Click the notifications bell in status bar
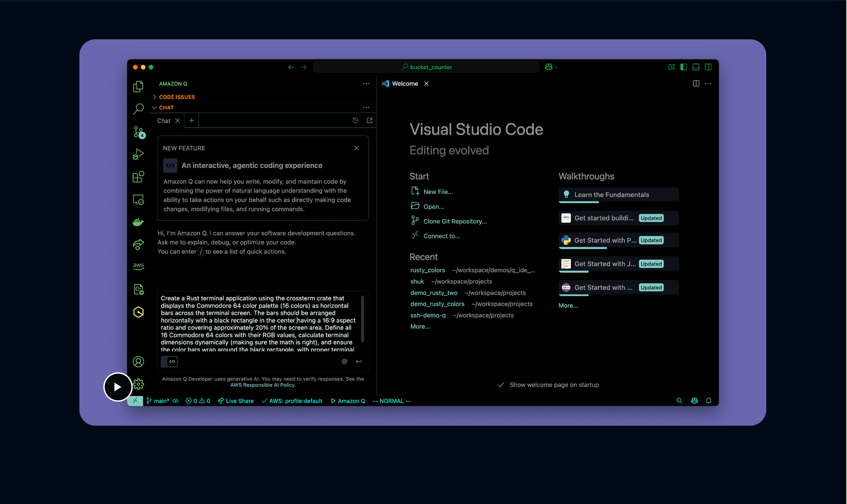Image resolution: width=847 pixels, height=504 pixels. click(x=708, y=401)
